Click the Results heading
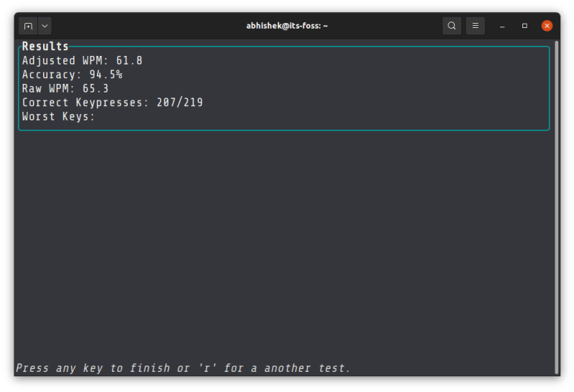This screenshot has width=574, height=392. point(44,47)
